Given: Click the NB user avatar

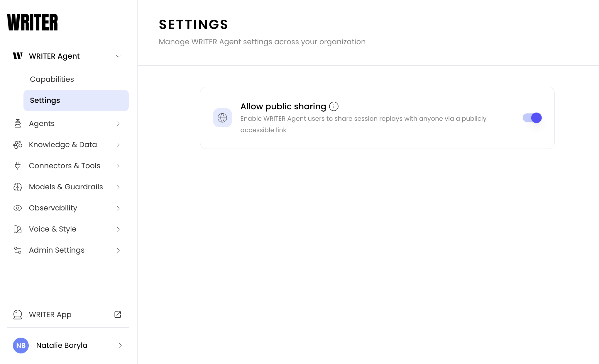Looking at the screenshot, I should pos(21,345).
